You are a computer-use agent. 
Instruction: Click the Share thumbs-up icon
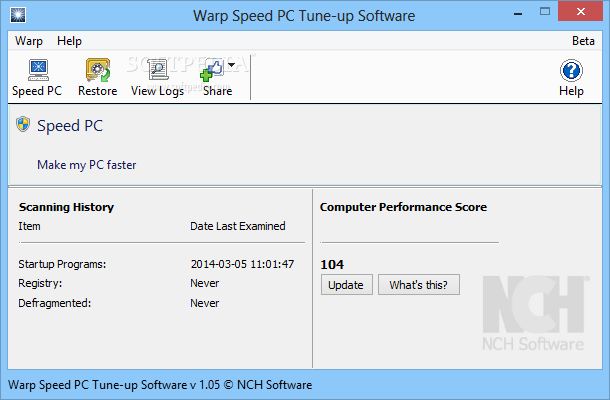(212, 70)
